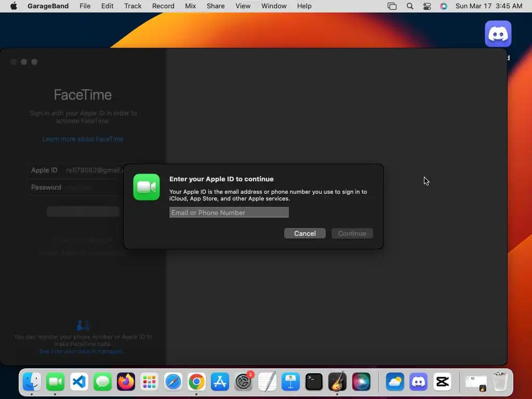
Task: Open FaceTime in the dock
Action: tap(55, 382)
